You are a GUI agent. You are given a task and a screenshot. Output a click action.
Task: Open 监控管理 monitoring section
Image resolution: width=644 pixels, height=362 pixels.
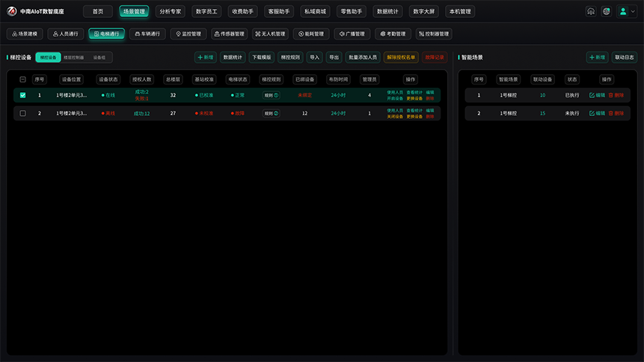188,34
